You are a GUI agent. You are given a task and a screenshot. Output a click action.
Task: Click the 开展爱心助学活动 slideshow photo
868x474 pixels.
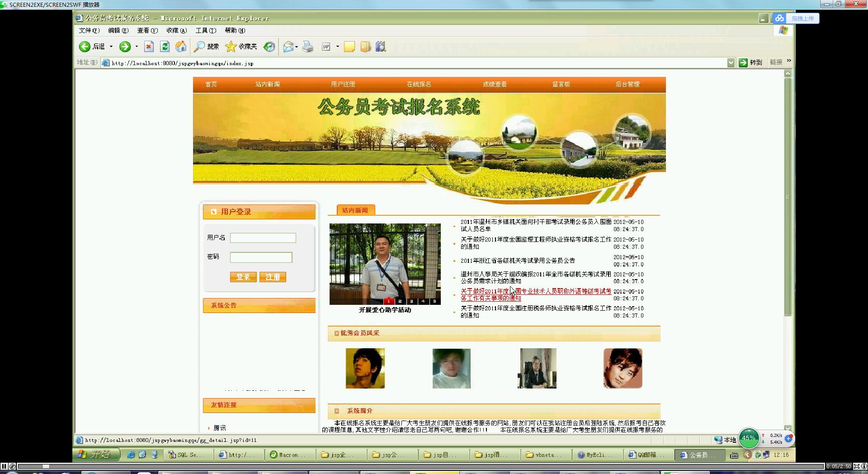coord(385,264)
